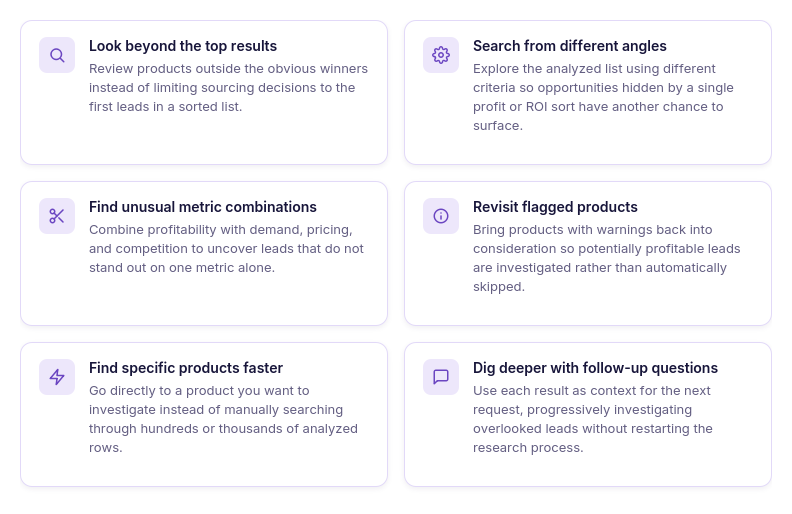The height and width of the screenshot is (514, 792).
Task: Select the Look beyond the top results heading
Action: (x=183, y=46)
